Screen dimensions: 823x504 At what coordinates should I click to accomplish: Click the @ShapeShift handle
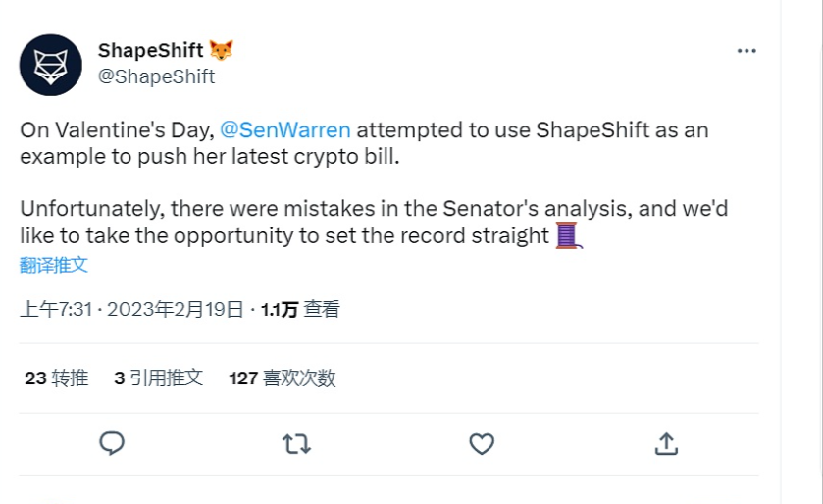pos(156,76)
